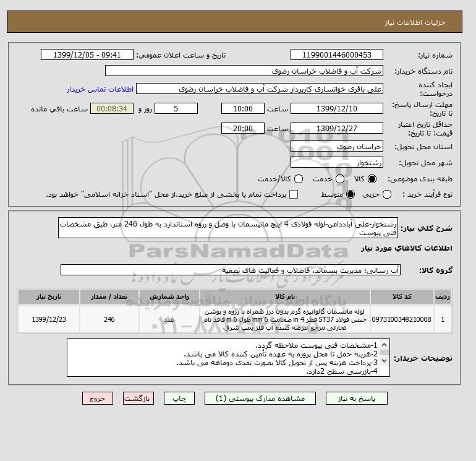Click the delivery city field رشتخوار
476x461 pixels.
click(337, 163)
